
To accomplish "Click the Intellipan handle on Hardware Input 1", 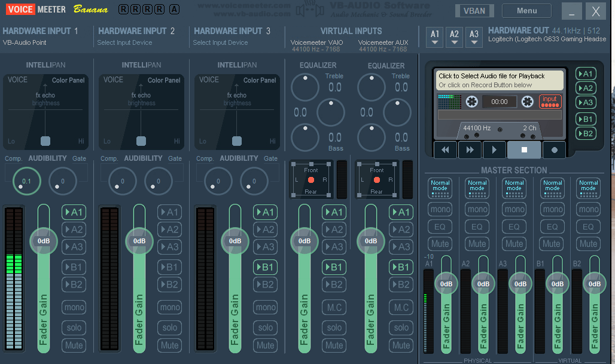I will pos(45,141).
